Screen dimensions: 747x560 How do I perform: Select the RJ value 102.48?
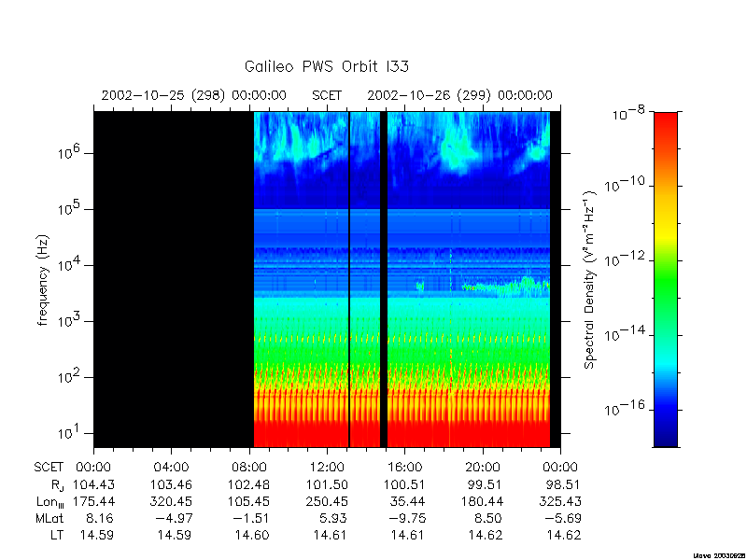click(249, 484)
